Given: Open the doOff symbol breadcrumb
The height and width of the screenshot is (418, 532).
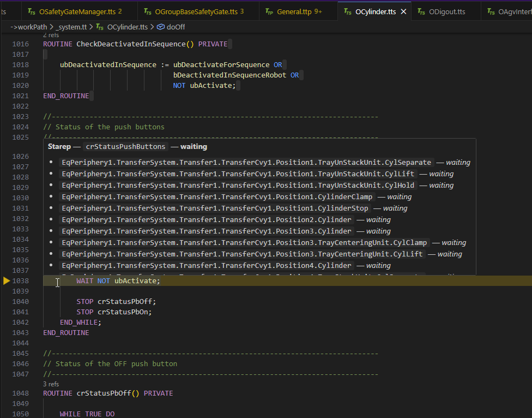Looking at the screenshot, I should (x=176, y=27).
